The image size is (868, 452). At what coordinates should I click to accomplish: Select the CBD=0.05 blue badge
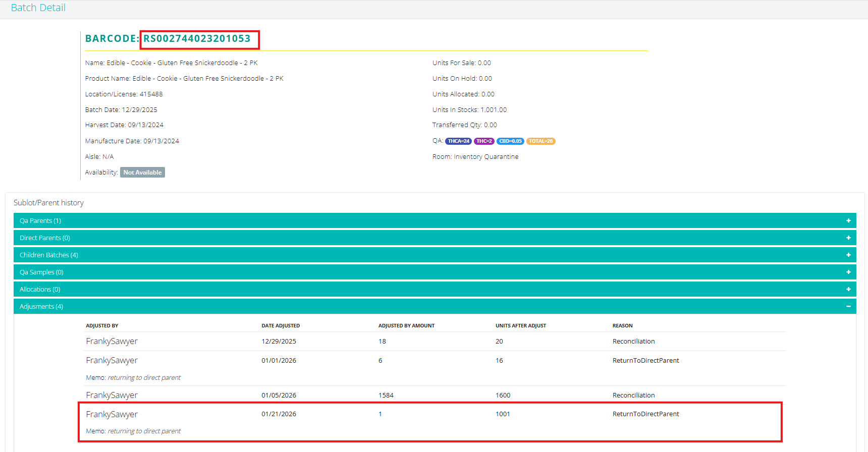tap(510, 141)
